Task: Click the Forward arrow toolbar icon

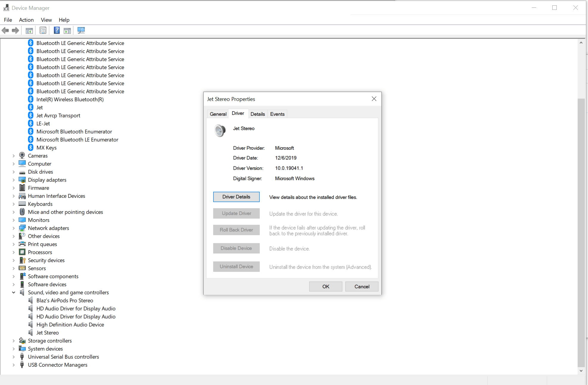Action: [x=15, y=30]
